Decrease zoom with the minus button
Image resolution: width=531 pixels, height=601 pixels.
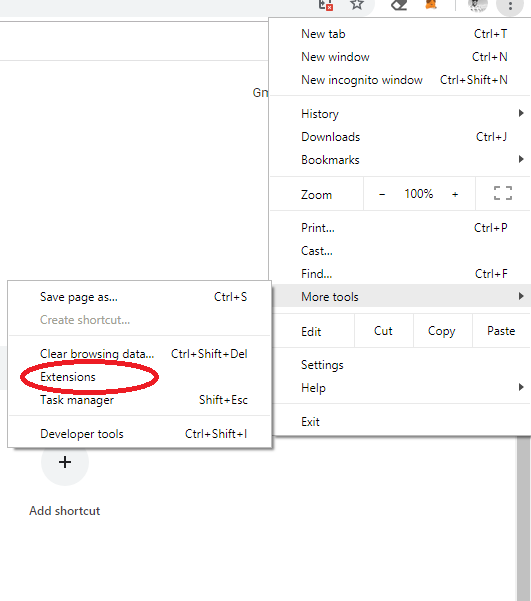pyautogui.click(x=382, y=194)
